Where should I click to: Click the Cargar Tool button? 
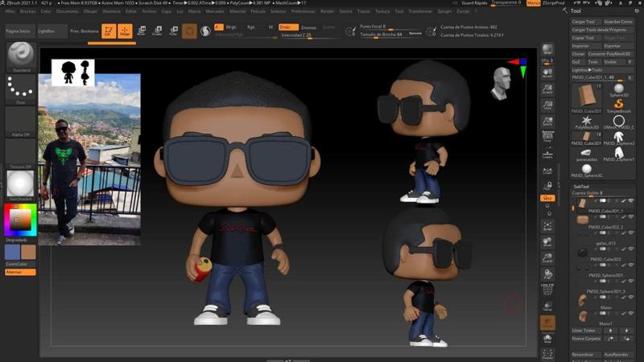[583, 22]
